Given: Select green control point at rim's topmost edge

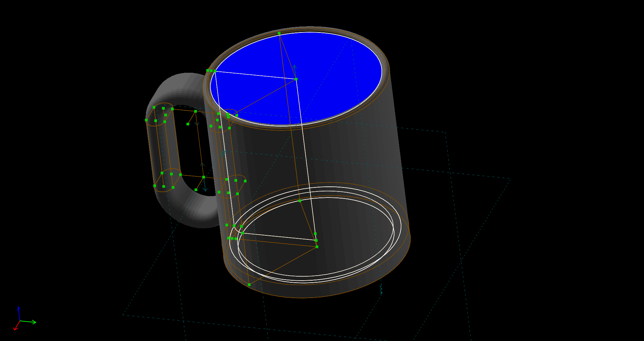Looking at the screenshot, I should pos(279,34).
